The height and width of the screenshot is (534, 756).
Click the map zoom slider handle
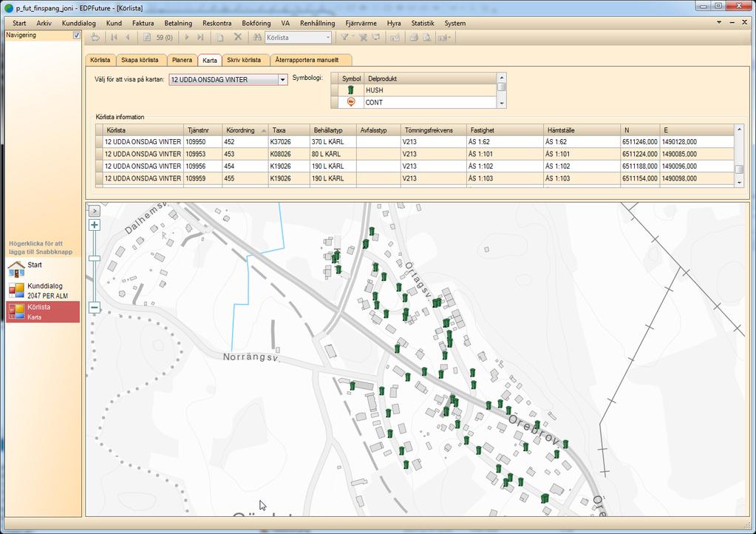(95, 259)
